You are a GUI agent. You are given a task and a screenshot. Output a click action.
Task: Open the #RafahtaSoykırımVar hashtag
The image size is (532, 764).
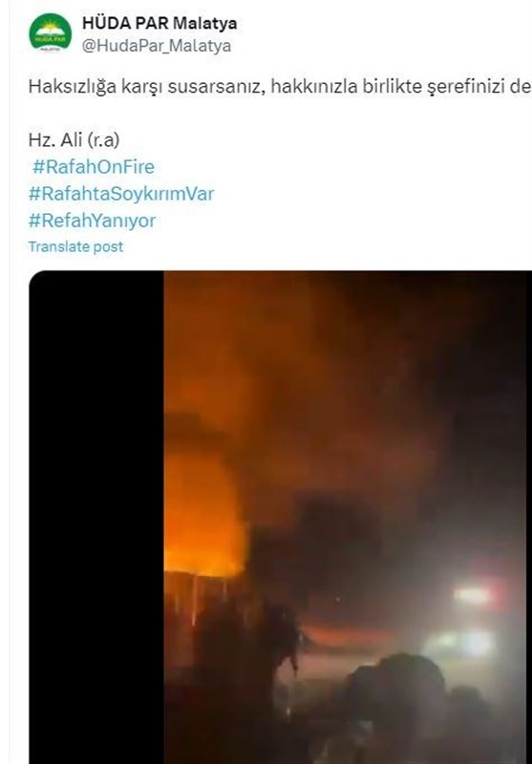(120, 194)
